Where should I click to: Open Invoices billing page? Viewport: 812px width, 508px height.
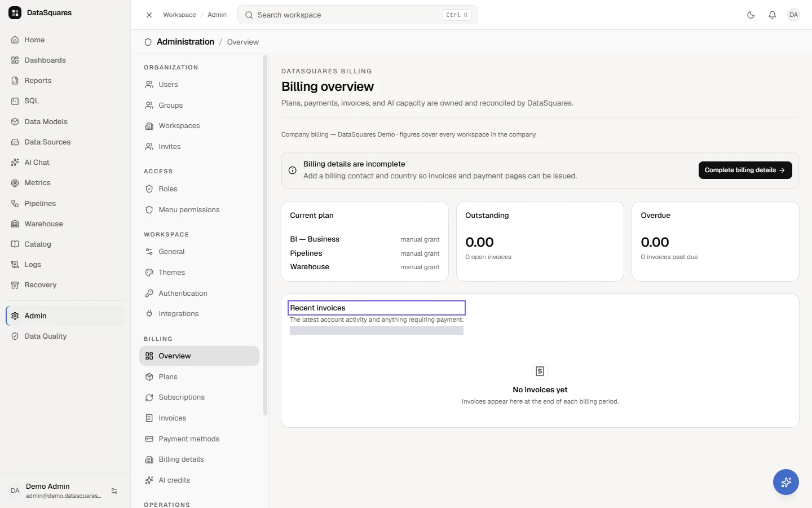coord(199,418)
